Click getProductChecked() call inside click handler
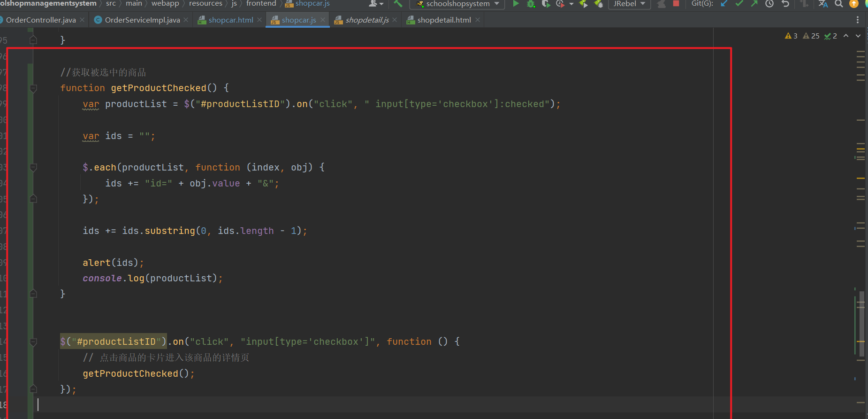The image size is (868, 419). click(x=138, y=373)
